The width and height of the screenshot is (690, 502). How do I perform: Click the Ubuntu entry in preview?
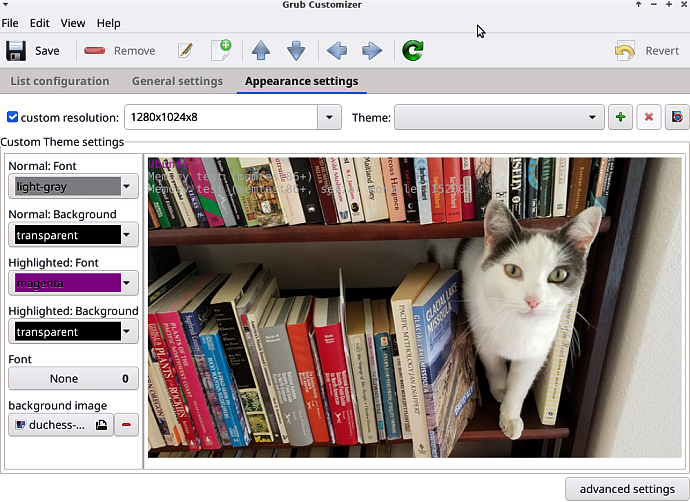[x=169, y=164]
